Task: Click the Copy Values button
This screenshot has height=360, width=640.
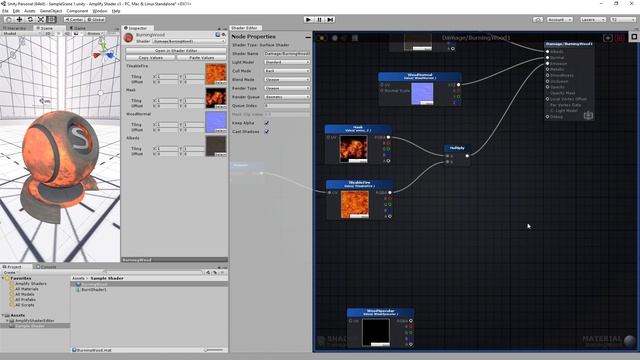Action: (151, 58)
